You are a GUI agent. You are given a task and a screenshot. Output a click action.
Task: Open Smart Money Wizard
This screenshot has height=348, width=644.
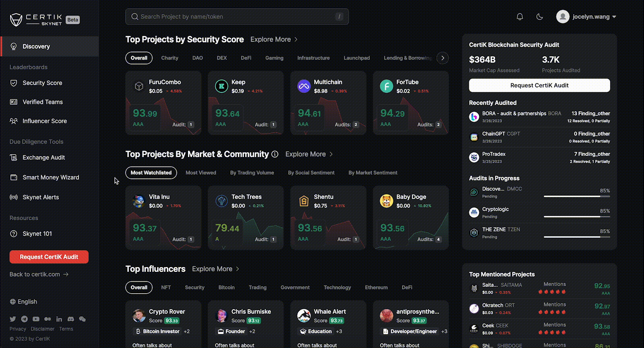tap(51, 177)
